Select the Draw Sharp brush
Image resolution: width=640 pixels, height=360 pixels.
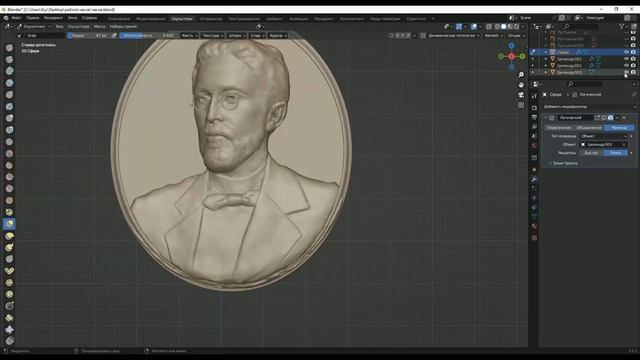pyautogui.click(x=9, y=60)
